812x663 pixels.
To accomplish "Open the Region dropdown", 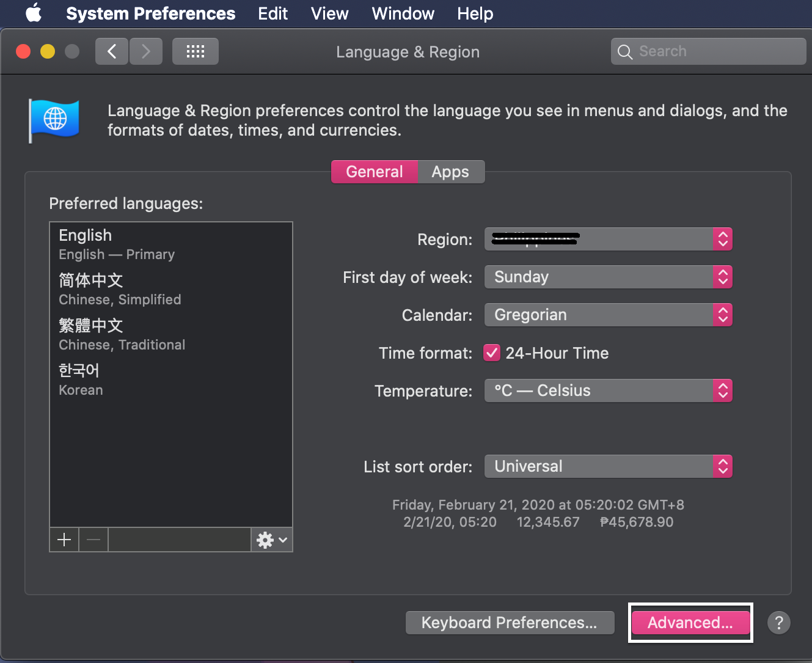I will [608, 240].
